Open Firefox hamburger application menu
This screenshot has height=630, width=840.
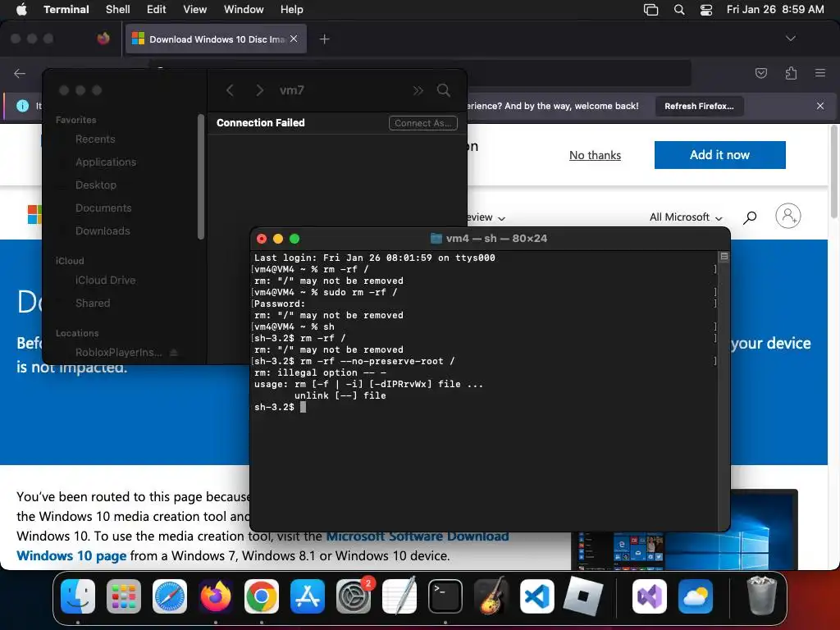tap(820, 73)
